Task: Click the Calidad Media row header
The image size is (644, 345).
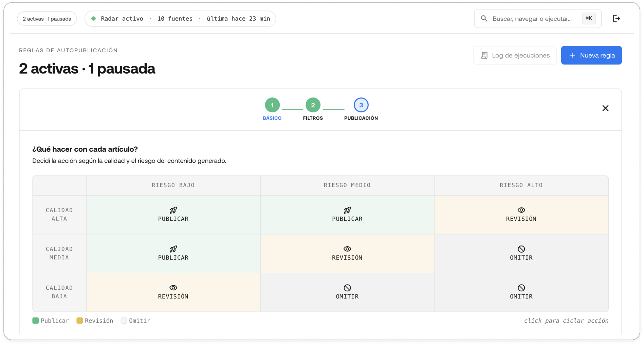Action: coord(59,253)
